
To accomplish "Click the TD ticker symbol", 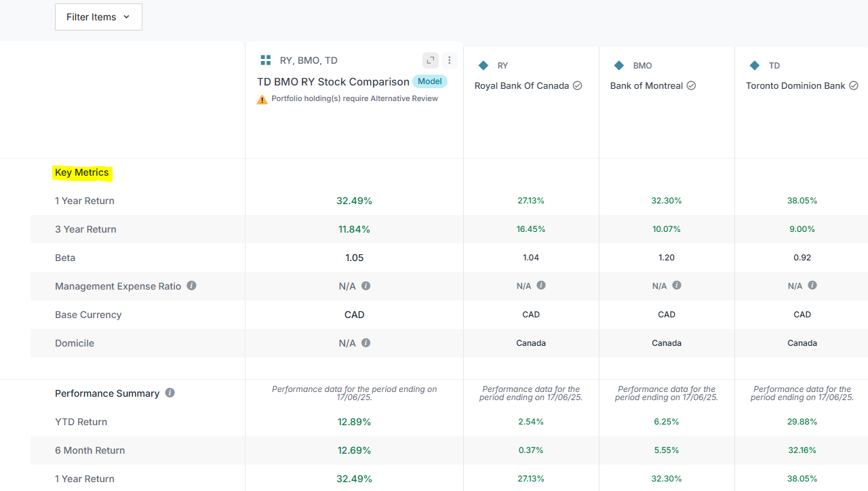I will pos(774,66).
